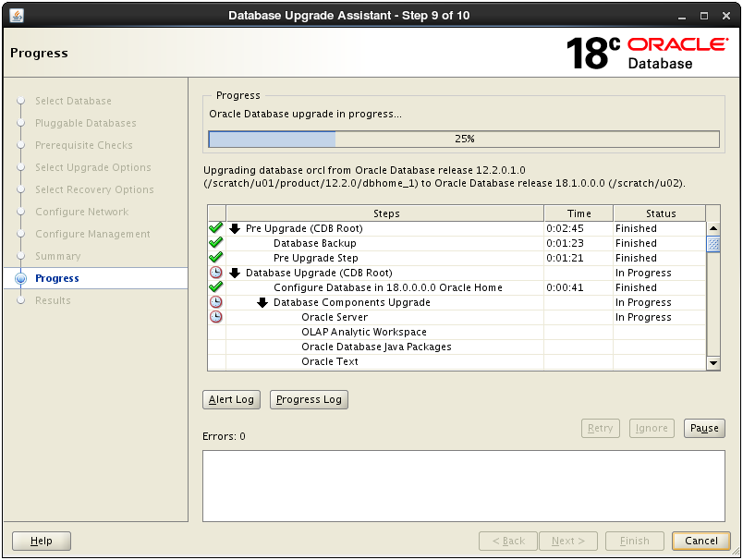Image resolution: width=743 pixels, height=560 pixels.
Task: Maximize the Database Upgrade Assistant window
Action: pos(704,16)
